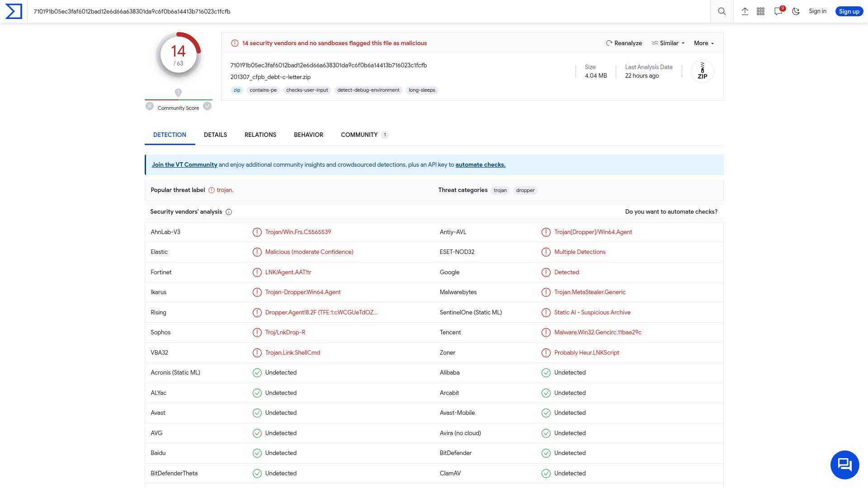Click the Sign in button
This screenshot has height=488, width=868.
[817, 11]
